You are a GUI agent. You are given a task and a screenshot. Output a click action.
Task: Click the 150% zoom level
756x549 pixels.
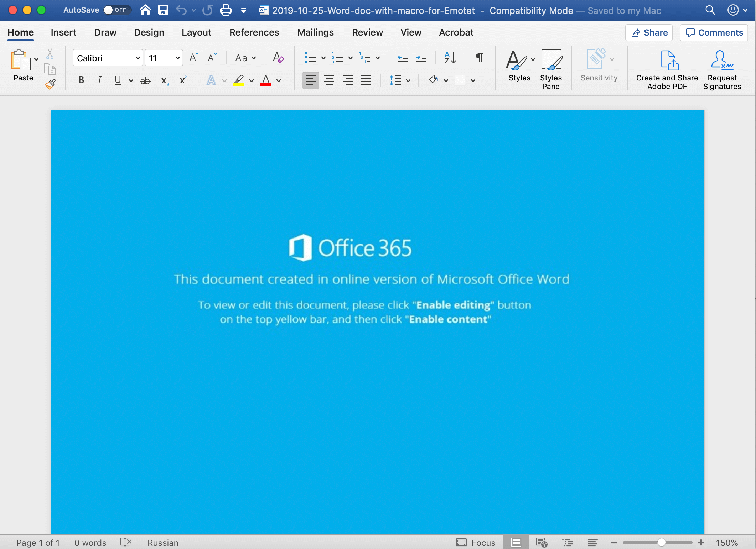pos(727,543)
